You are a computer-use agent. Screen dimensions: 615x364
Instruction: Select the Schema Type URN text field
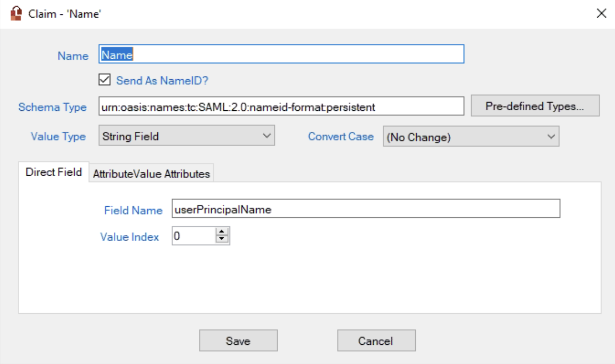pos(281,106)
